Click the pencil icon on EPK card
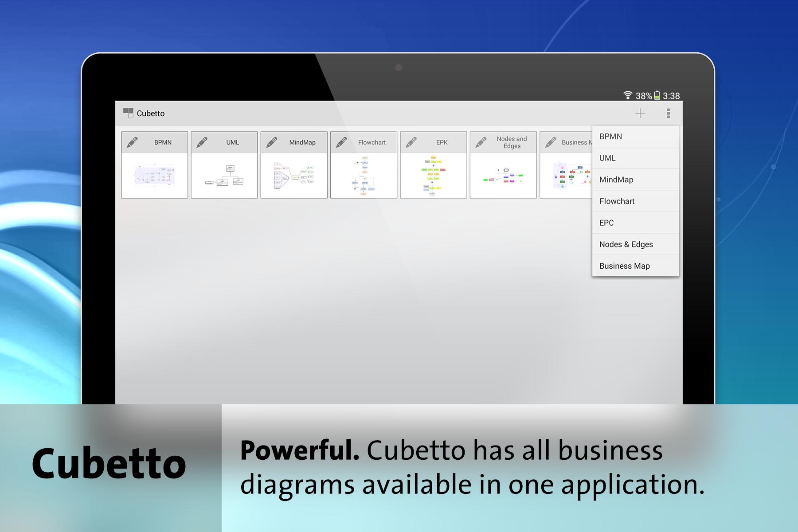This screenshot has width=798, height=532. [411, 142]
